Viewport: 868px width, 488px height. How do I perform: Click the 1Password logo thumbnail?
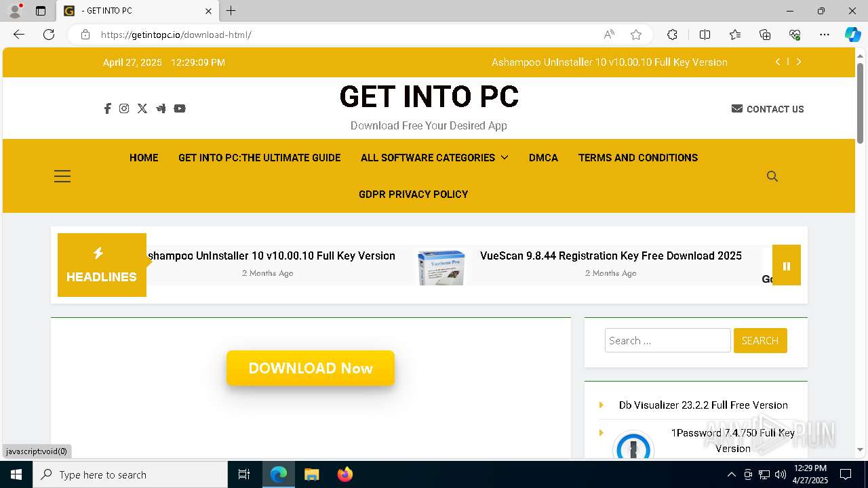[633, 445]
